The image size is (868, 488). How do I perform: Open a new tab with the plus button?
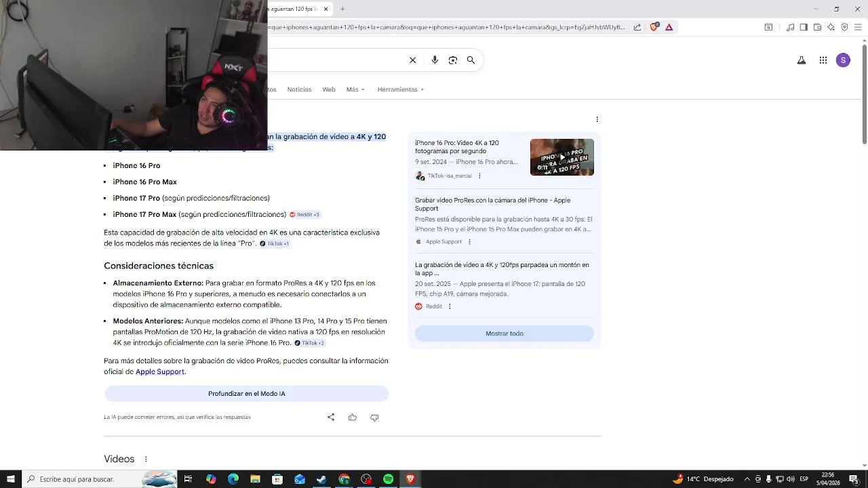(x=342, y=9)
